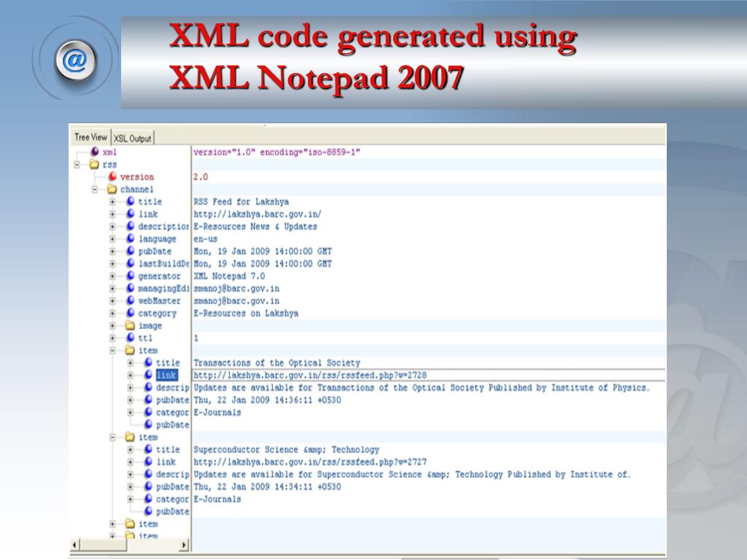Click the value 'Superconductor Science &amp; Technology'

coord(286,449)
